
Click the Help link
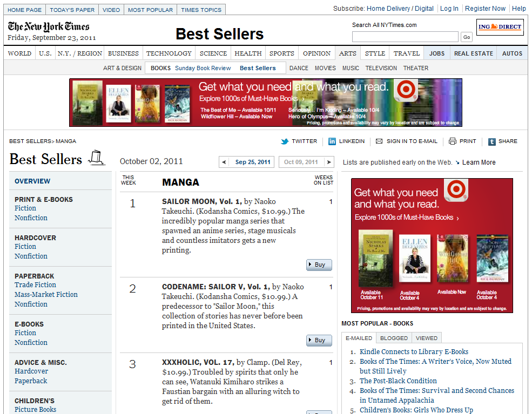pos(519,9)
